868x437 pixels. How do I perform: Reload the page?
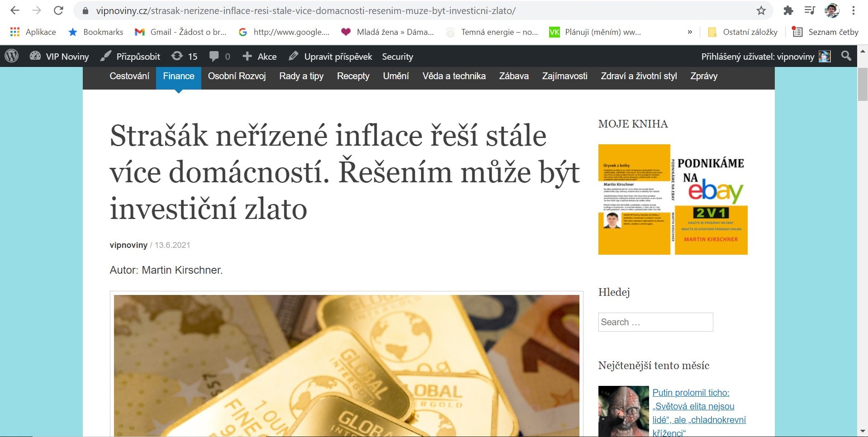click(x=58, y=10)
